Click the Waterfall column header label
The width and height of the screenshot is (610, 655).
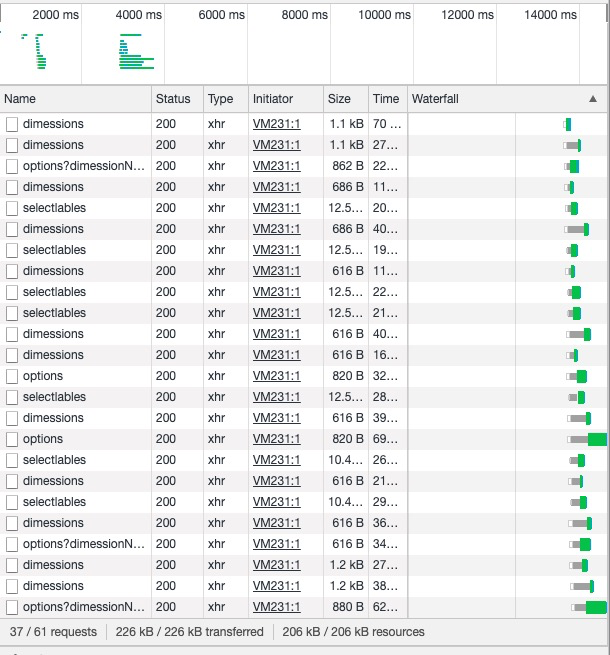pyautogui.click(x=435, y=99)
